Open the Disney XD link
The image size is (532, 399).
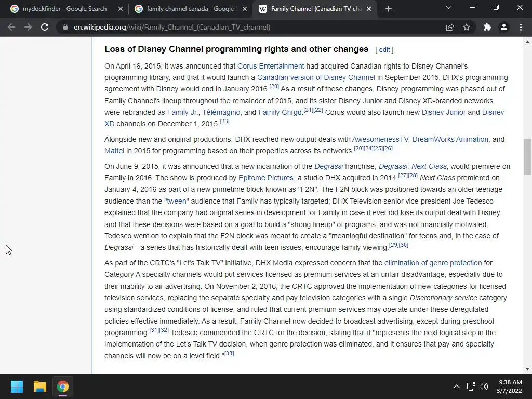pos(493,112)
